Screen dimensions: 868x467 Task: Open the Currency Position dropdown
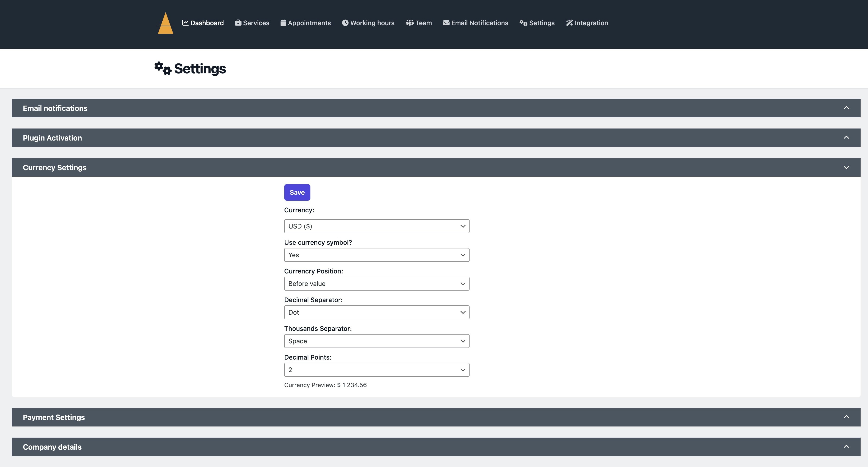[377, 283]
